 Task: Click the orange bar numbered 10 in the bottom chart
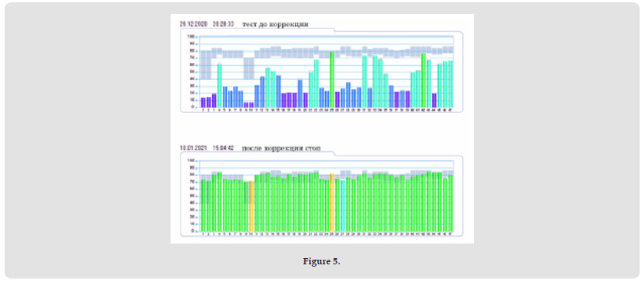point(251,206)
